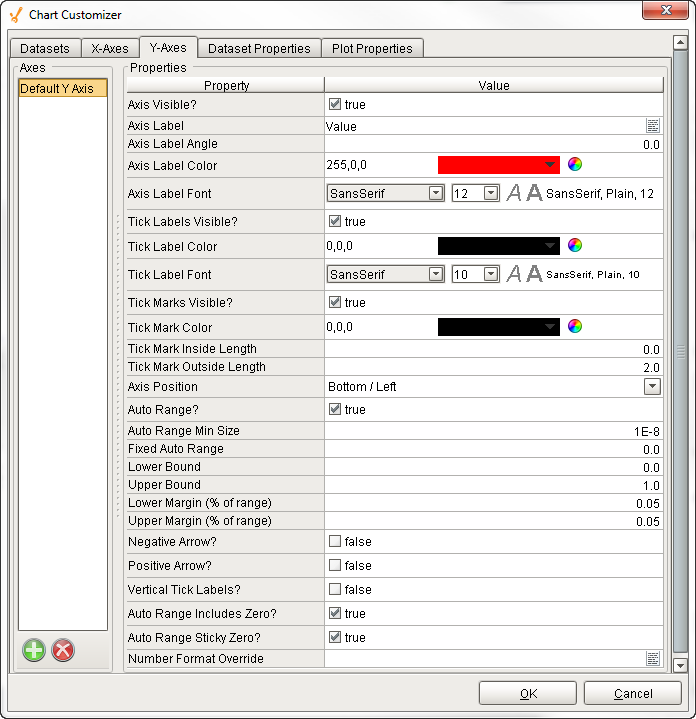Click the red Axis Label Color swatch
This screenshot has height=719, width=696.
point(498,165)
